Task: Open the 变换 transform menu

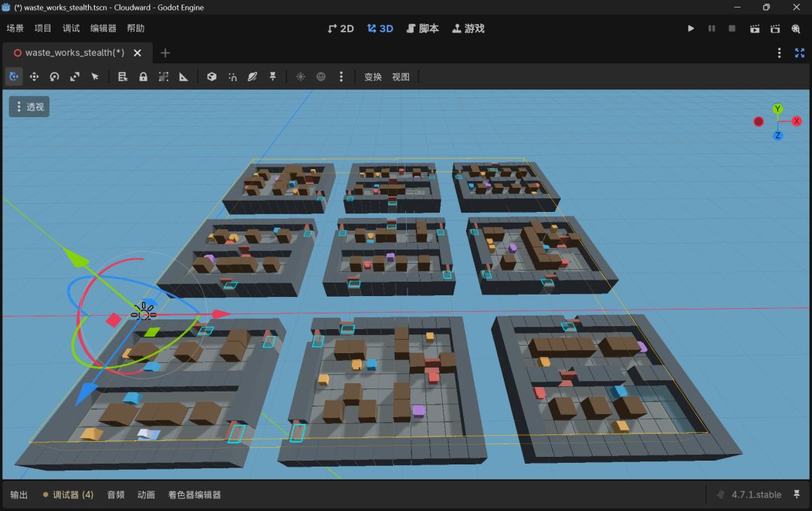Action: 373,77
